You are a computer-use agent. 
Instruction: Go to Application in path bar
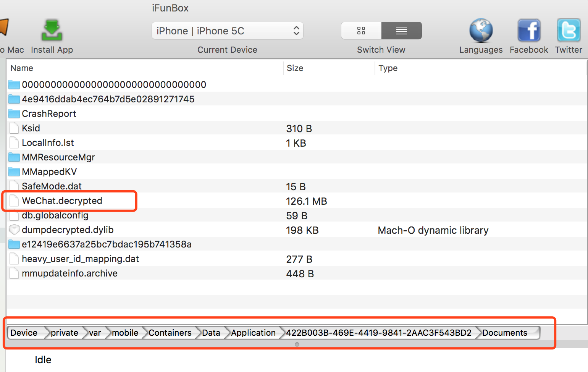point(253,333)
